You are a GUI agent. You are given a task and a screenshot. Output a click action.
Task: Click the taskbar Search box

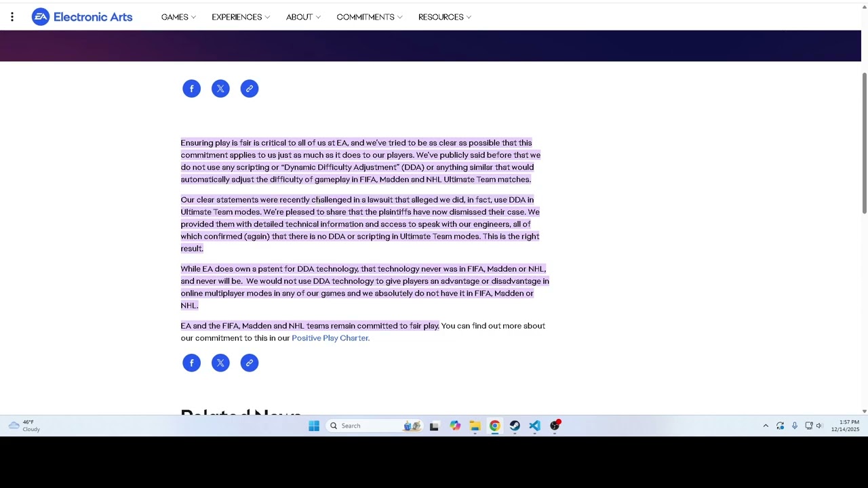click(374, 426)
